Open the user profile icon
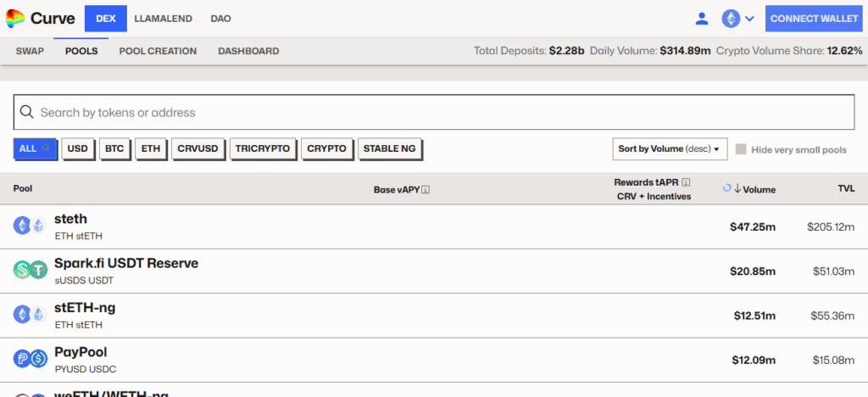The image size is (868, 397). pyautogui.click(x=701, y=19)
